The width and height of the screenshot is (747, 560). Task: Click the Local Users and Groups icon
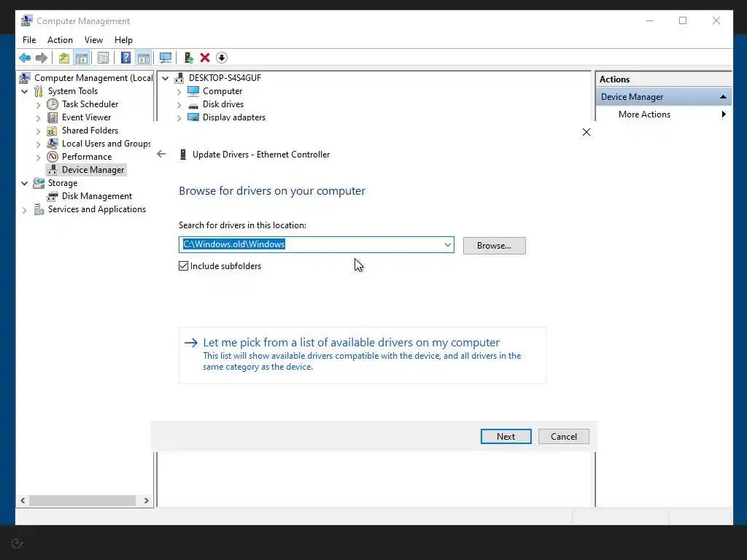53,144
